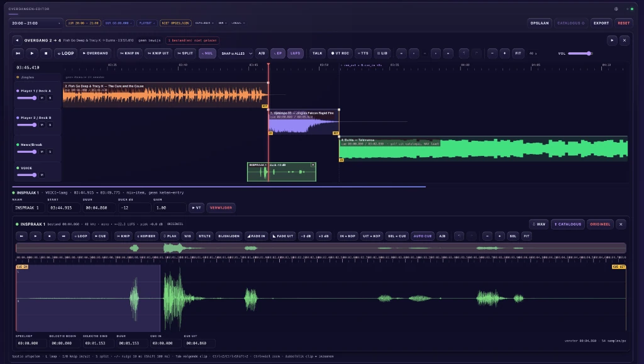Viewport: 644px width, 364px height.
Task: Stop main timeline playback
Action: [46, 53]
